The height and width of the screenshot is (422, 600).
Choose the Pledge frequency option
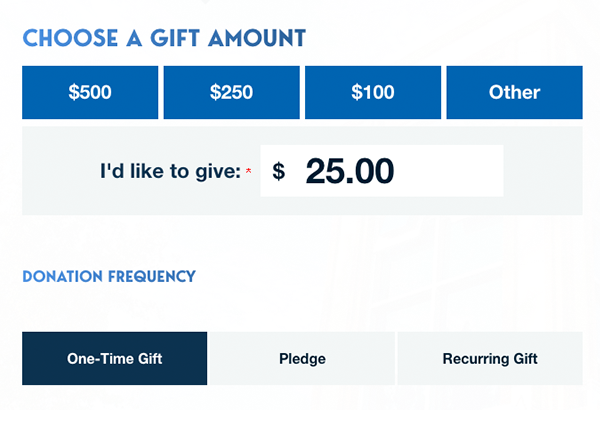[x=302, y=358]
